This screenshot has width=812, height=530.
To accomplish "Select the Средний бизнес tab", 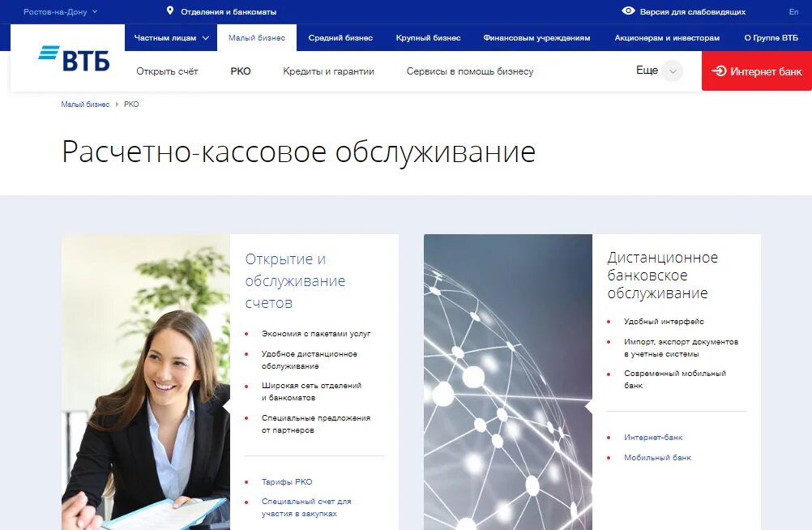I will point(340,38).
